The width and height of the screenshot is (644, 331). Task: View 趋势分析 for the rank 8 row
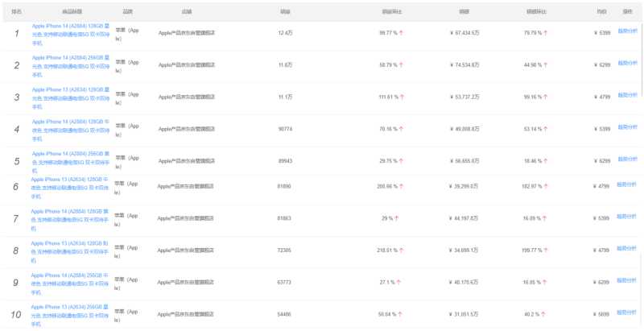[626, 247]
